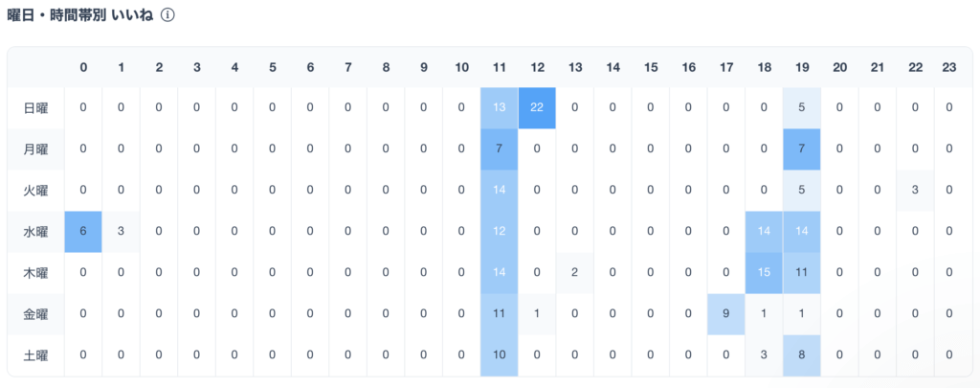
Task: Select the Saturday 19 o'clock cell showing 8
Action: tap(801, 355)
